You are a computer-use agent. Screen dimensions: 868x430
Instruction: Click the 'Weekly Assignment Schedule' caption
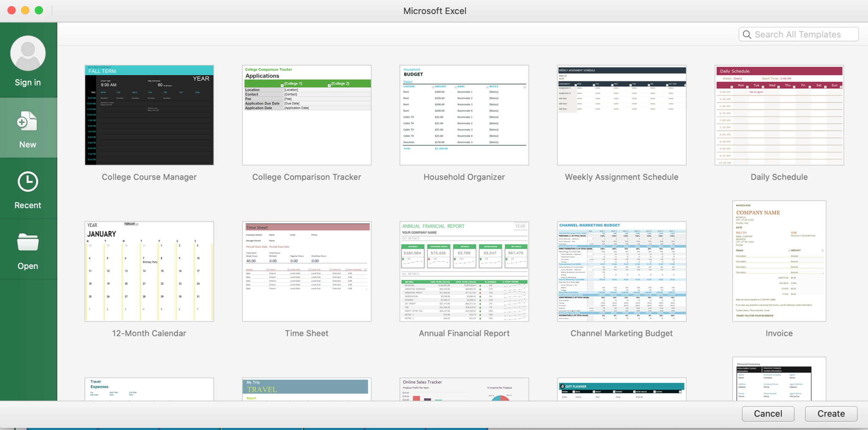622,177
